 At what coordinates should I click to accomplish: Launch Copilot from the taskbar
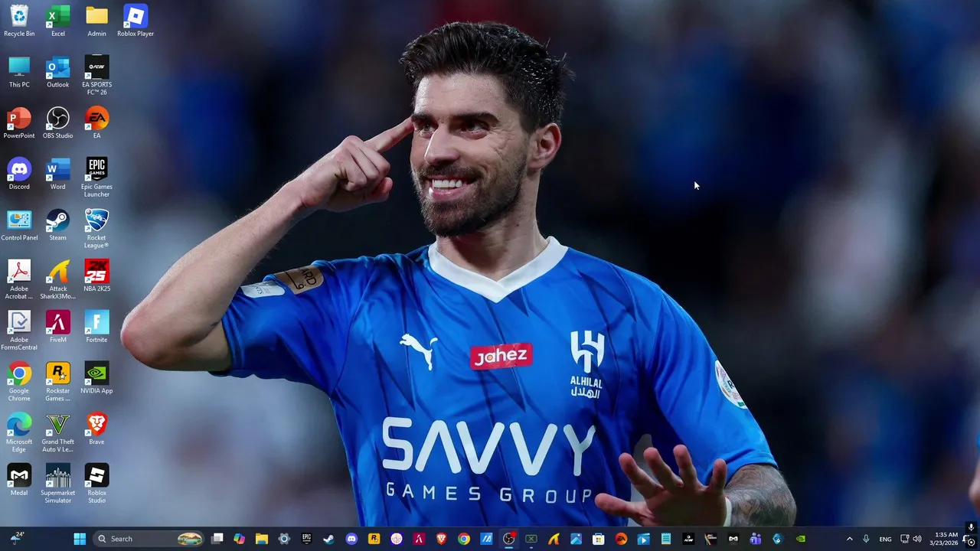tap(239, 539)
